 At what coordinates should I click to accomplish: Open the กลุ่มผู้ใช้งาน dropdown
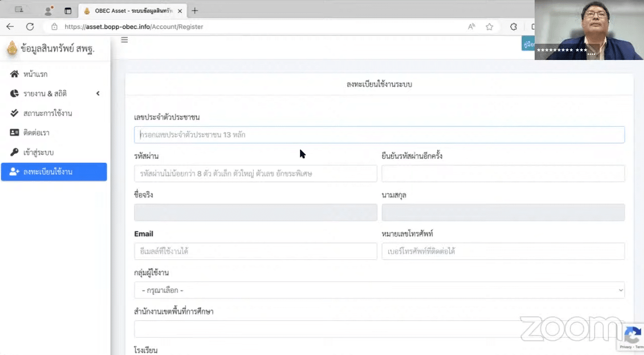click(379, 290)
